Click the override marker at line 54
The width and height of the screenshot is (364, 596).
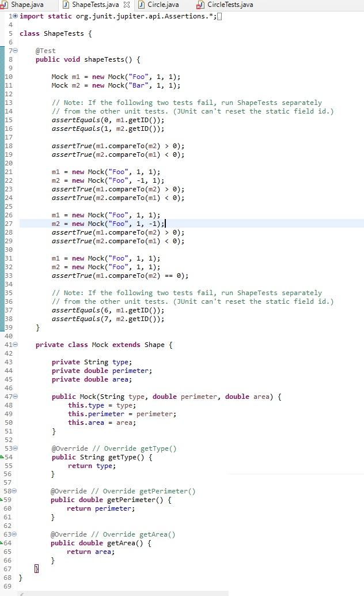pyautogui.click(x=2, y=457)
